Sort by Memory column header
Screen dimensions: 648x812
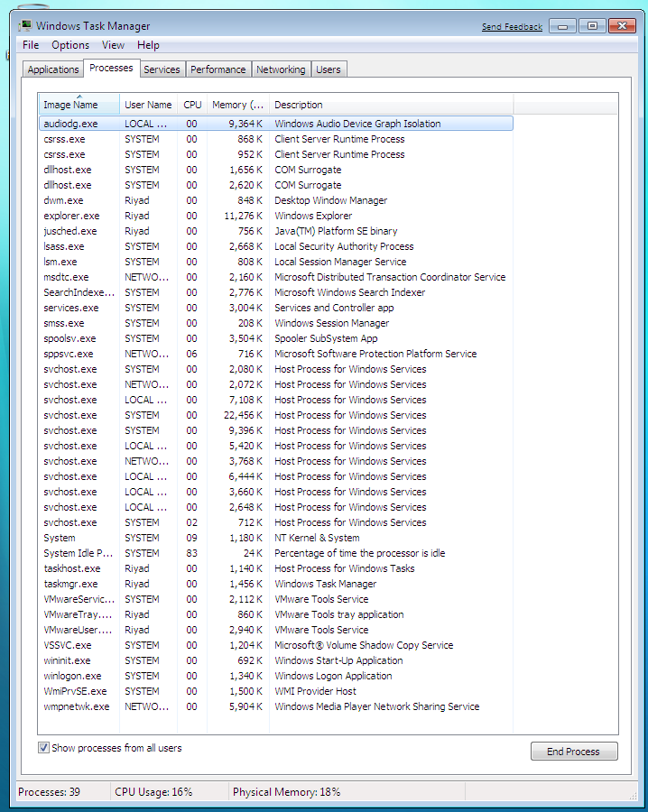click(237, 105)
